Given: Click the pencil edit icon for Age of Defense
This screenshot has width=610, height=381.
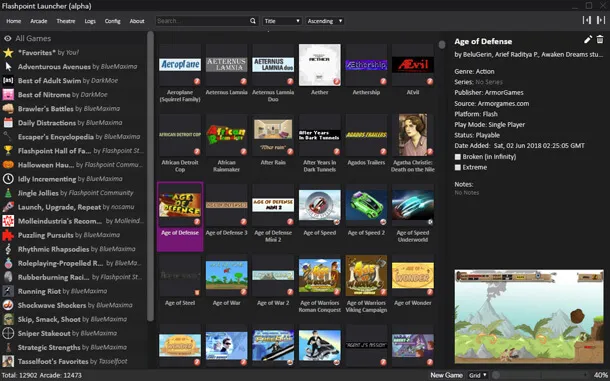Looking at the screenshot, I should point(588,39).
